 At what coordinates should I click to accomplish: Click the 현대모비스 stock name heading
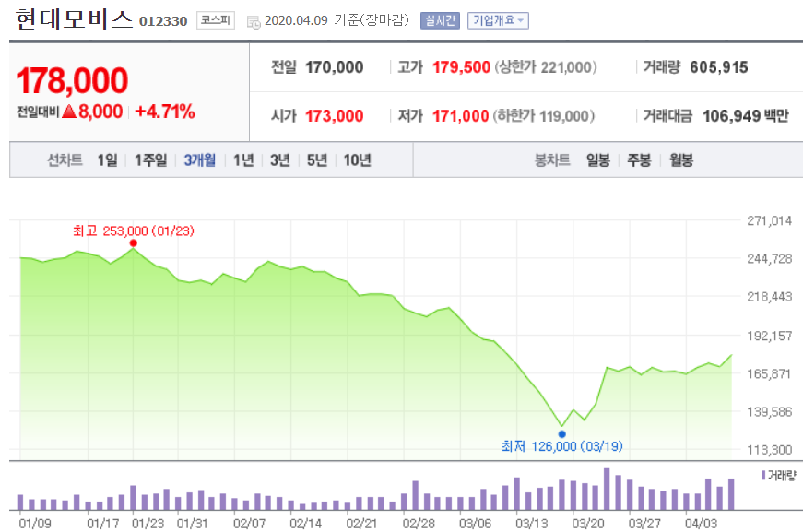75,19
